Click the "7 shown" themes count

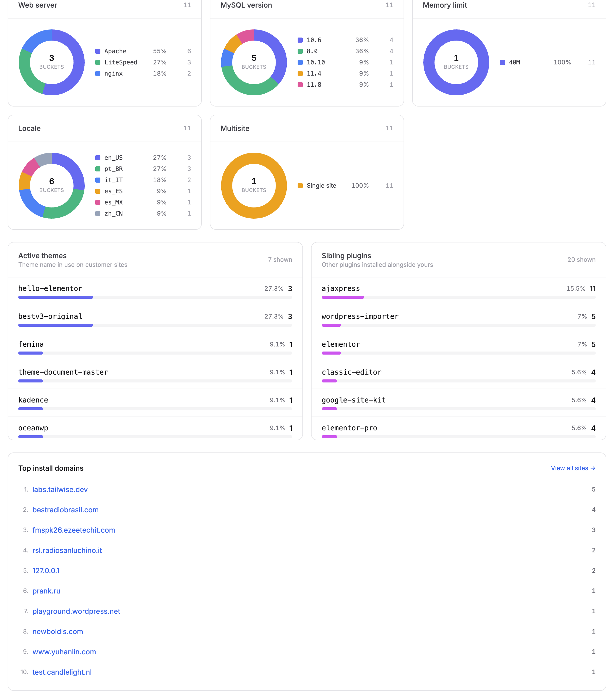click(x=280, y=260)
